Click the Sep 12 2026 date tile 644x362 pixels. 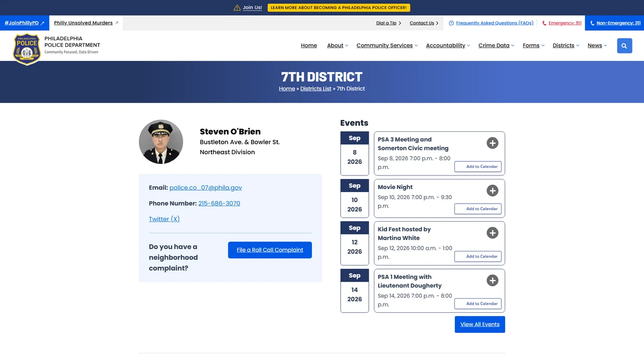click(x=355, y=243)
